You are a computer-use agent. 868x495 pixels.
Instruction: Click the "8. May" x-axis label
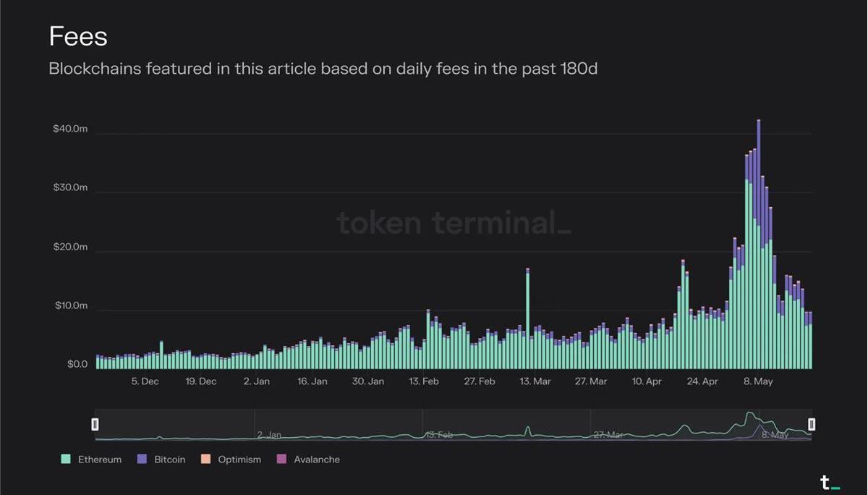[757, 381]
